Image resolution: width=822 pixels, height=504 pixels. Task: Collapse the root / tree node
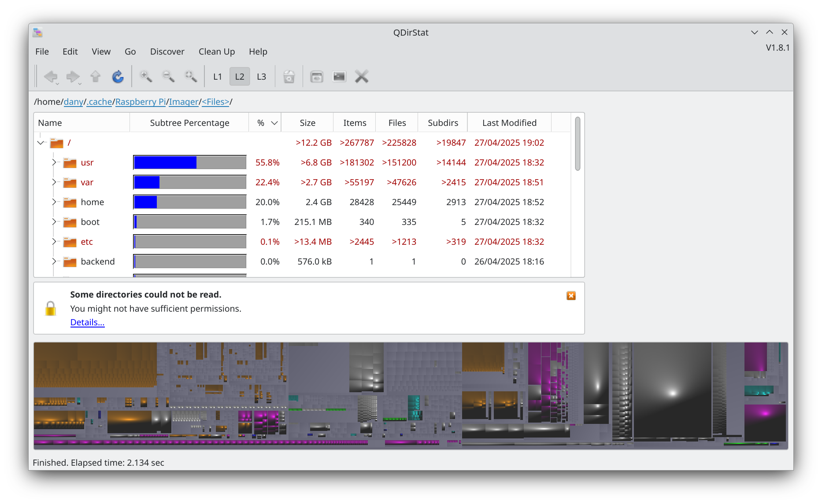click(41, 143)
